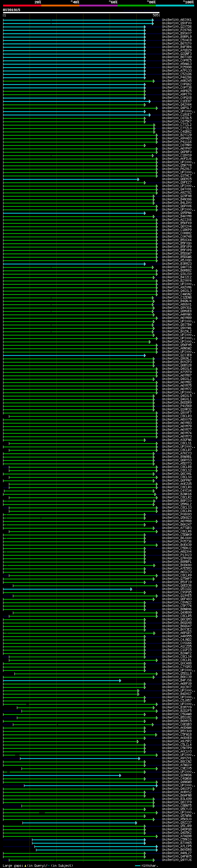Click cyan alignment bar for UniRef100_Q6EMI5
Screen dimensions: 197x868
click(x=71, y=179)
